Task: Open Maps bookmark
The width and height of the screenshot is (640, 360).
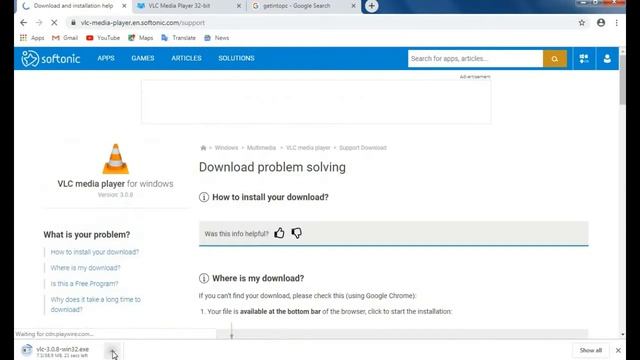Action: point(140,38)
